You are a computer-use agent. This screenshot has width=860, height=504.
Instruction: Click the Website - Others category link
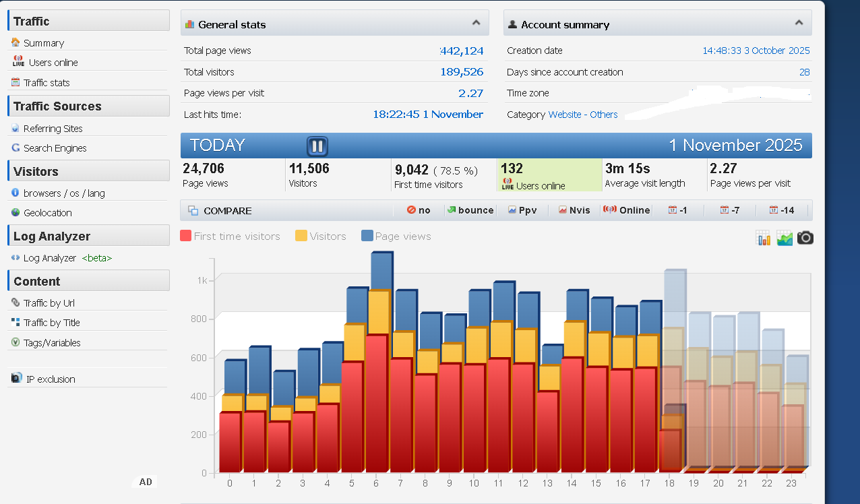tap(582, 115)
